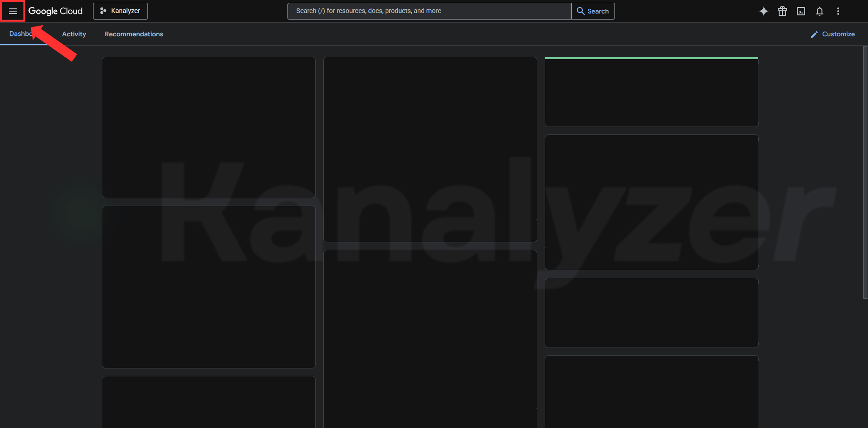The height and width of the screenshot is (428, 868).
Task: Click the vertical page scrollbar
Action: pos(865,172)
